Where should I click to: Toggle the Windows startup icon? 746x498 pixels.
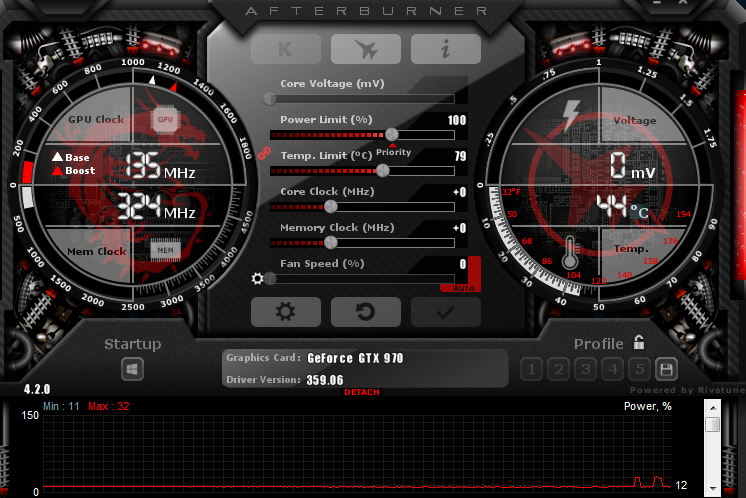[132, 369]
